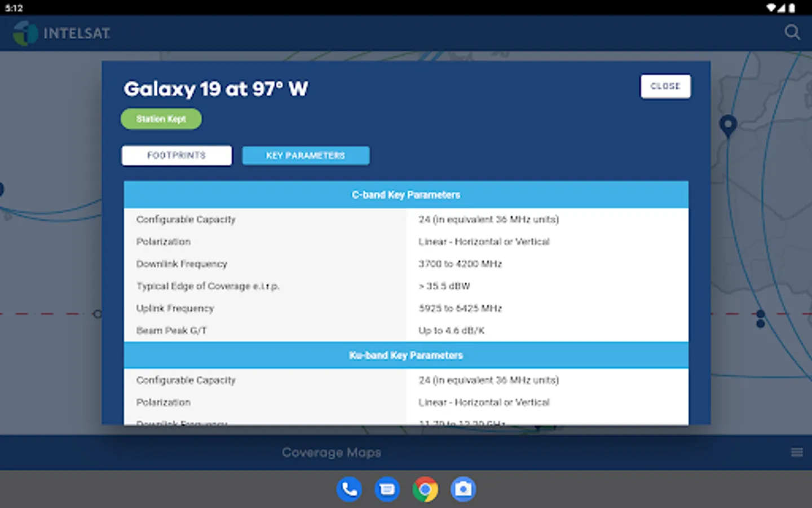Screen dimensions: 812x508
Task: Click C-band Linear - Horizontal or Vertical value
Action: tap(484, 242)
